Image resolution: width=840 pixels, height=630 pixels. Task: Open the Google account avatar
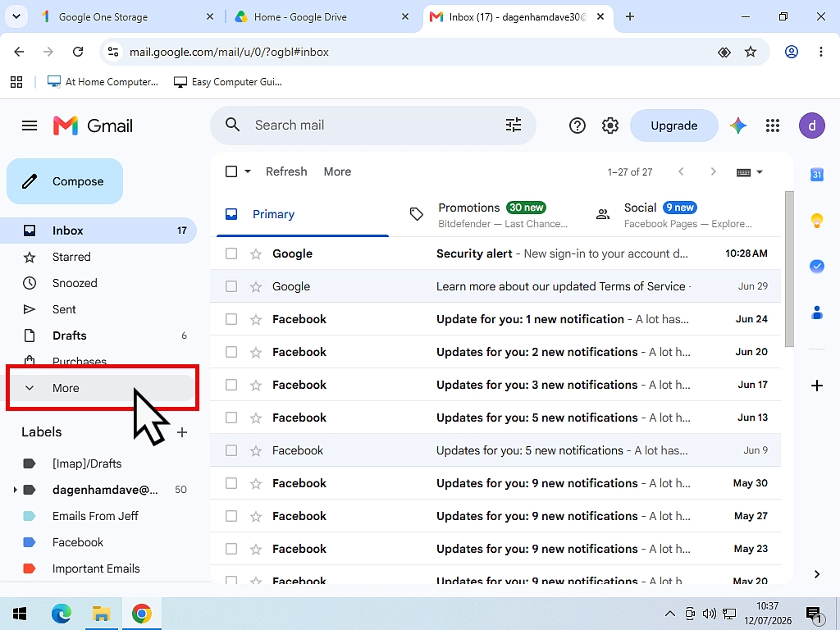click(812, 126)
